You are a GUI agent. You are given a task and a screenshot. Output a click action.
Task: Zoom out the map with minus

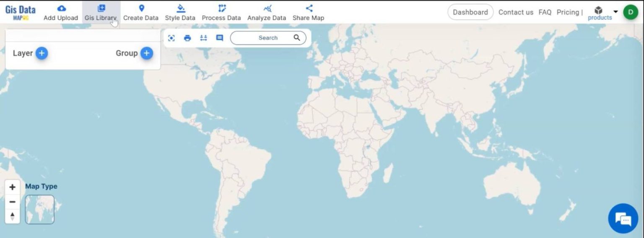pyautogui.click(x=13, y=202)
